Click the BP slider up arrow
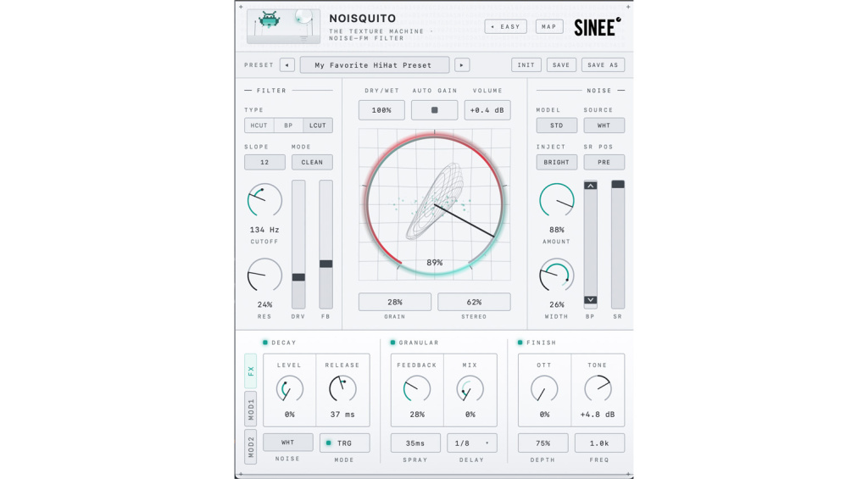 point(590,186)
